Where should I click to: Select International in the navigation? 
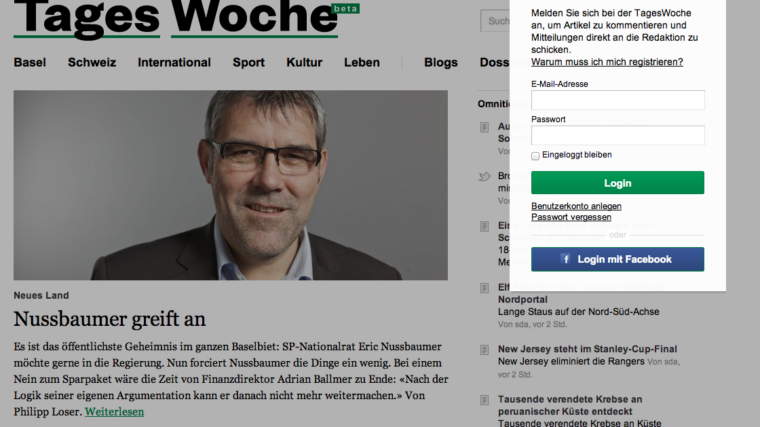click(x=174, y=63)
